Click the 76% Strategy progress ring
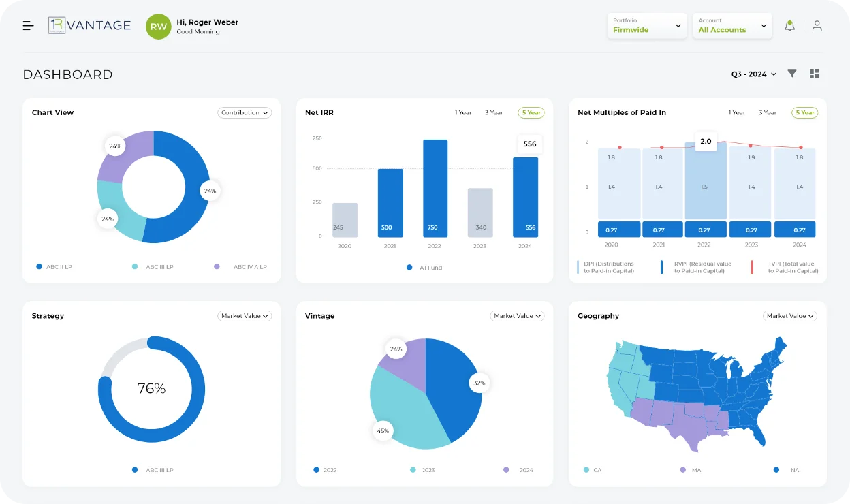Image resolution: width=850 pixels, height=504 pixels. [151, 389]
